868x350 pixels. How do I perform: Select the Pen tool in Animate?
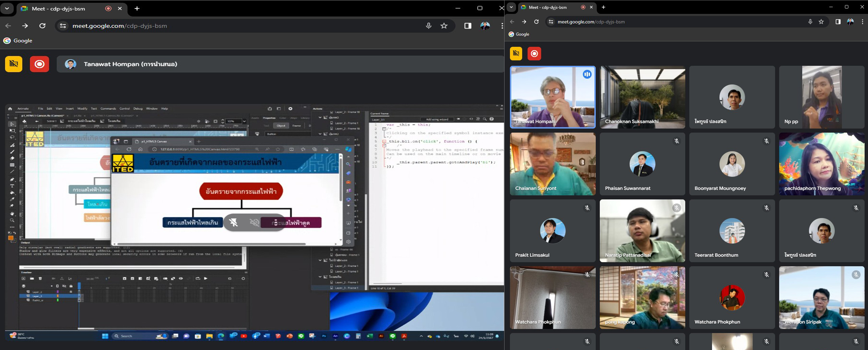click(x=12, y=179)
